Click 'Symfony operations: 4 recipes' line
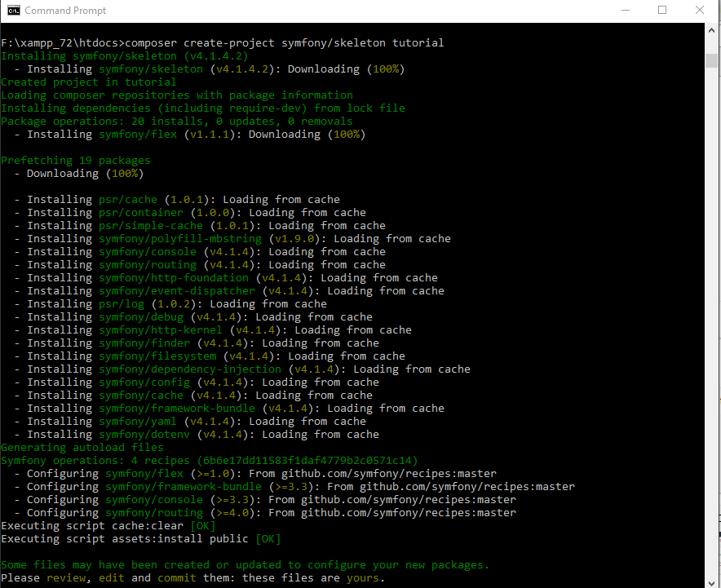The image size is (721, 588). [x=210, y=461]
